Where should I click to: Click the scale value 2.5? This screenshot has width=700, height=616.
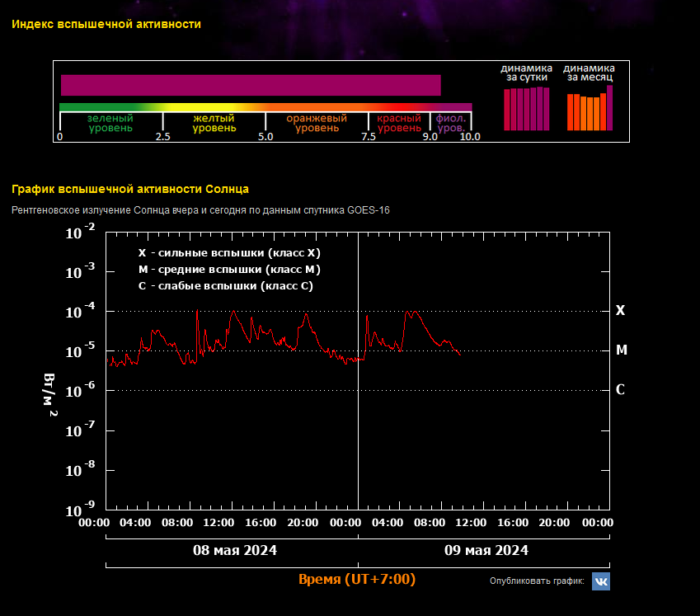(163, 137)
